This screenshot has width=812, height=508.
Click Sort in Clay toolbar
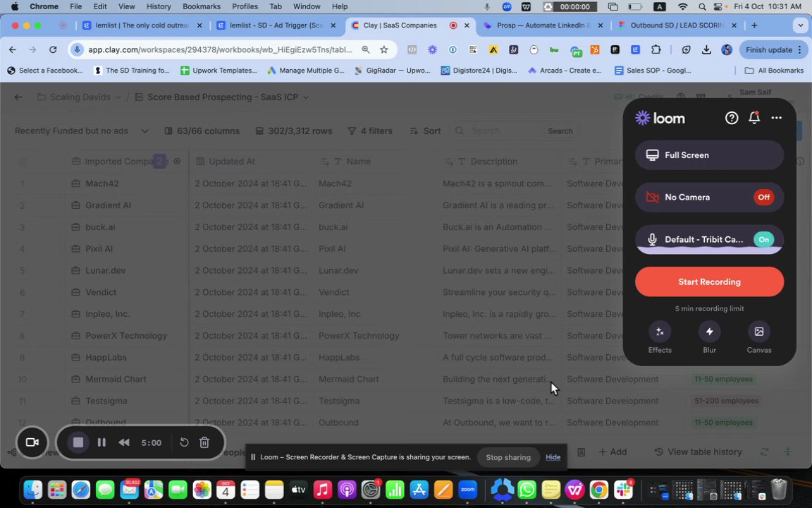425,131
